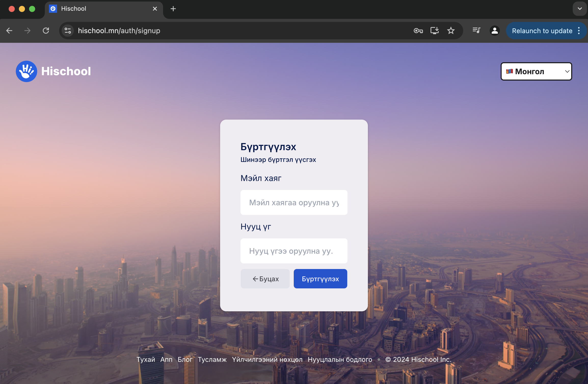
Task: Click the password manager key icon
Action: point(418,31)
